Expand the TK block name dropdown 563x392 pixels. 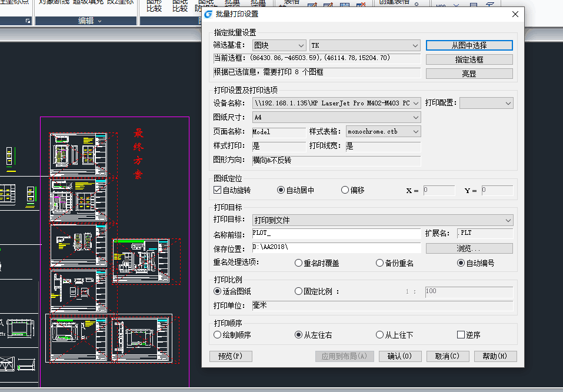click(365, 45)
